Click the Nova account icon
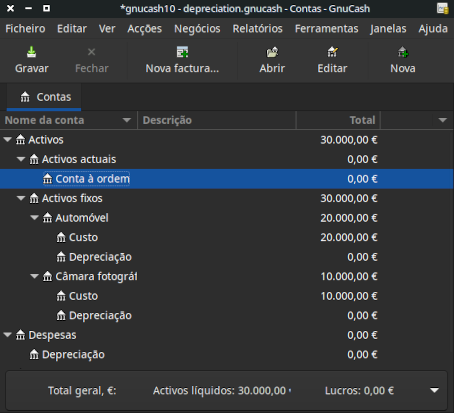 click(403, 52)
